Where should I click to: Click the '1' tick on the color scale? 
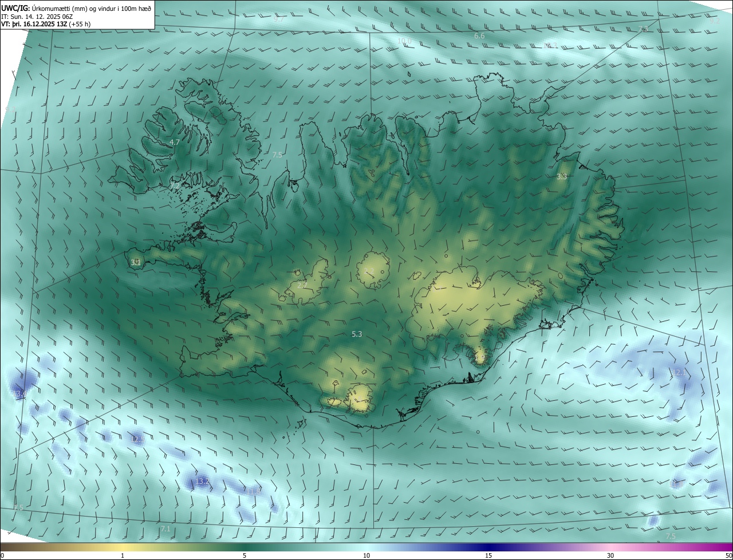[123, 555]
